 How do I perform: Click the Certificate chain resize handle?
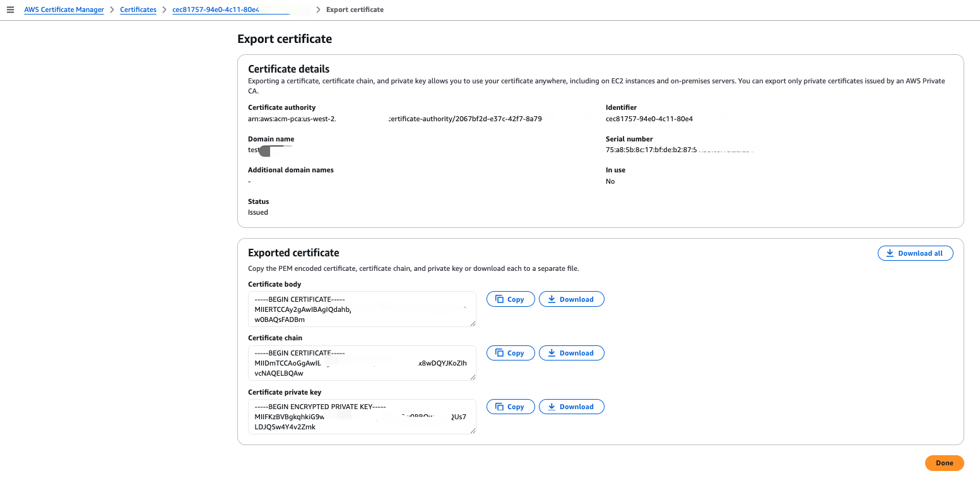click(x=473, y=377)
